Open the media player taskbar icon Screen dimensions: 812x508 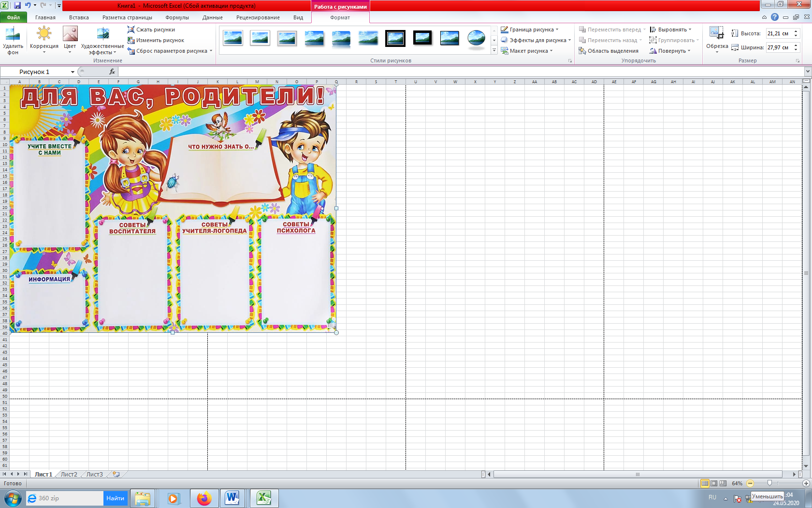tap(173, 498)
